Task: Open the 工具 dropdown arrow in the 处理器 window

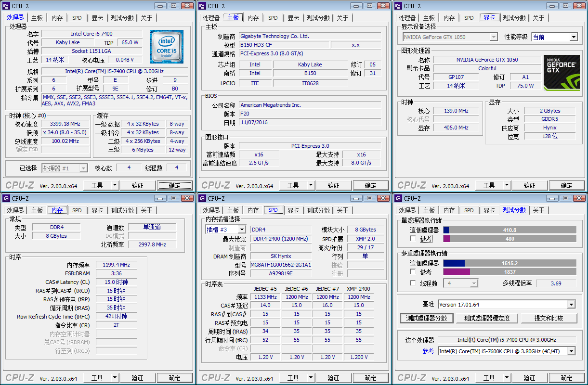Action: (x=115, y=185)
